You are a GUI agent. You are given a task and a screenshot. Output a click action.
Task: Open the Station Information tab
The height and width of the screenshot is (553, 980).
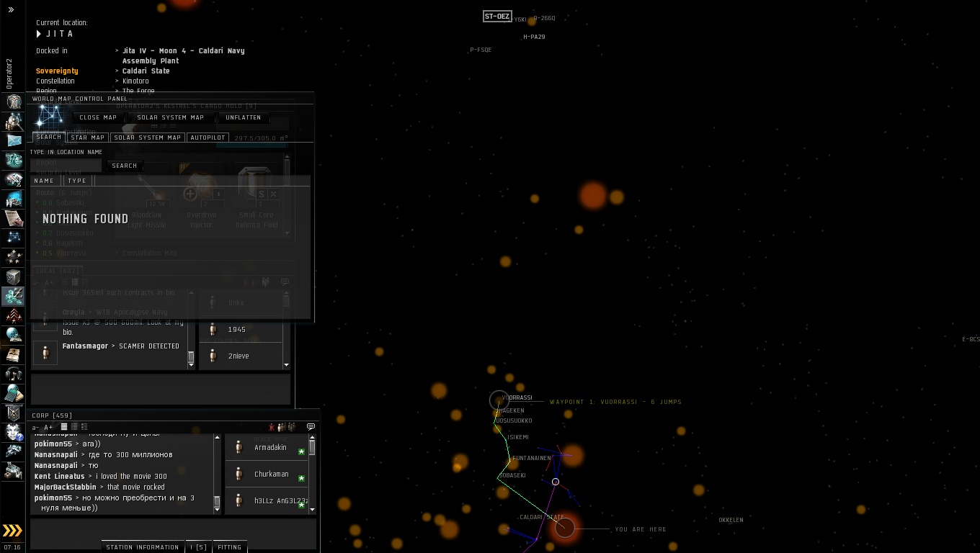[143, 547]
